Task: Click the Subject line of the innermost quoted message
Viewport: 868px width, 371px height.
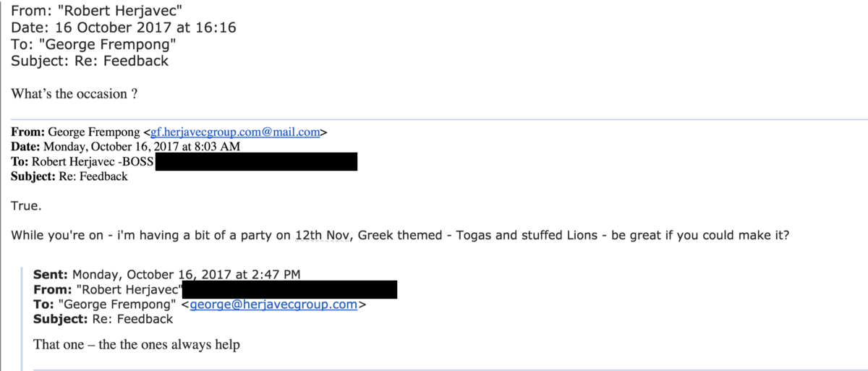Action: point(103,319)
